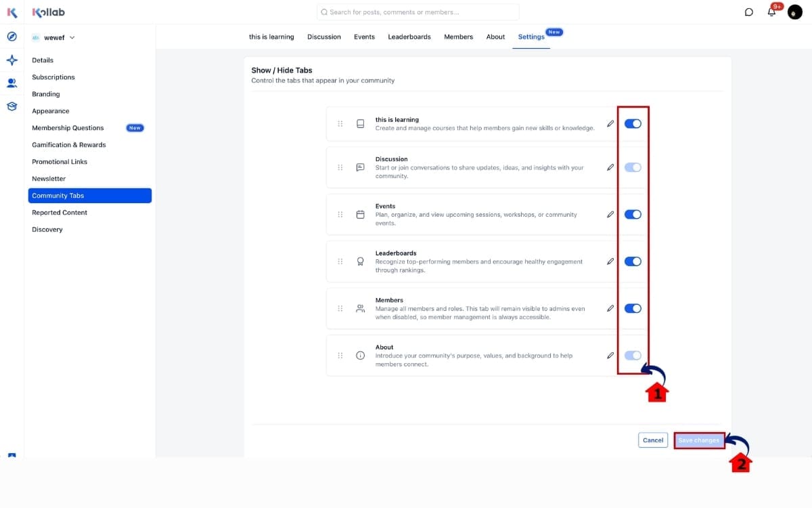
Task: Click the edit pencil for Leaderboards
Action: point(610,261)
